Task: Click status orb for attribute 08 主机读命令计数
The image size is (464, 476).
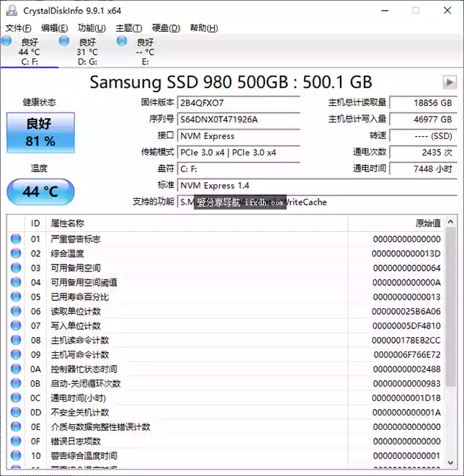Action: point(16,340)
